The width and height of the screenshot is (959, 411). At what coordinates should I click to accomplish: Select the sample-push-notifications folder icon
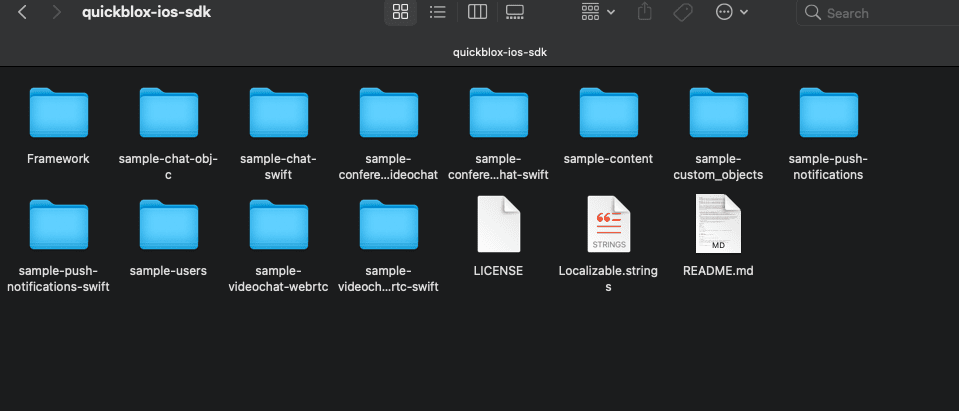point(829,113)
